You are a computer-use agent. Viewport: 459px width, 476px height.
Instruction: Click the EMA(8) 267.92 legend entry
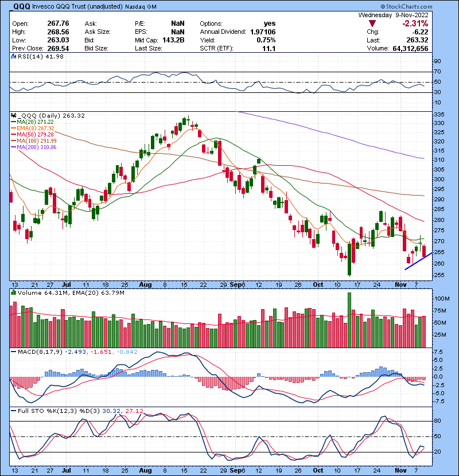[33, 128]
